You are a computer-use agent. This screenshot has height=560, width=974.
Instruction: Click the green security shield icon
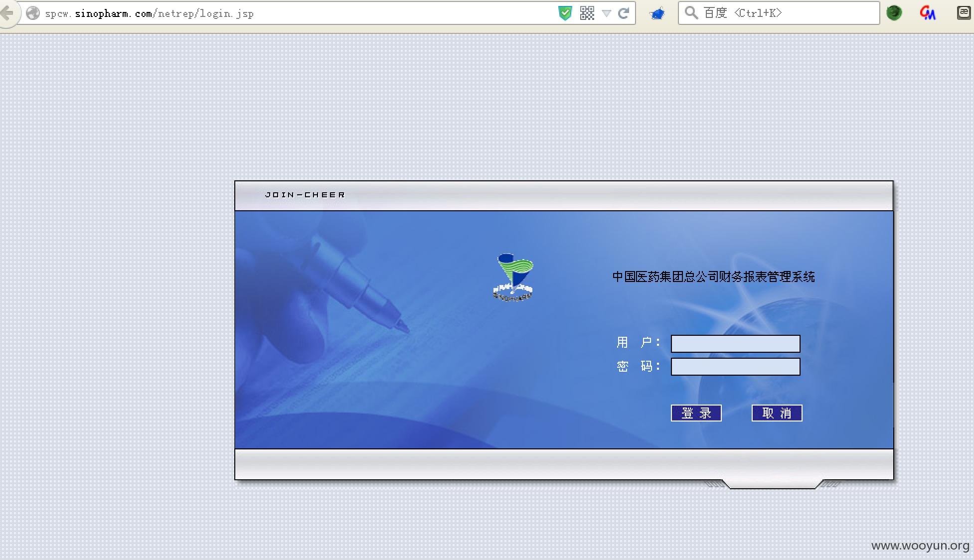click(x=565, y=13)
